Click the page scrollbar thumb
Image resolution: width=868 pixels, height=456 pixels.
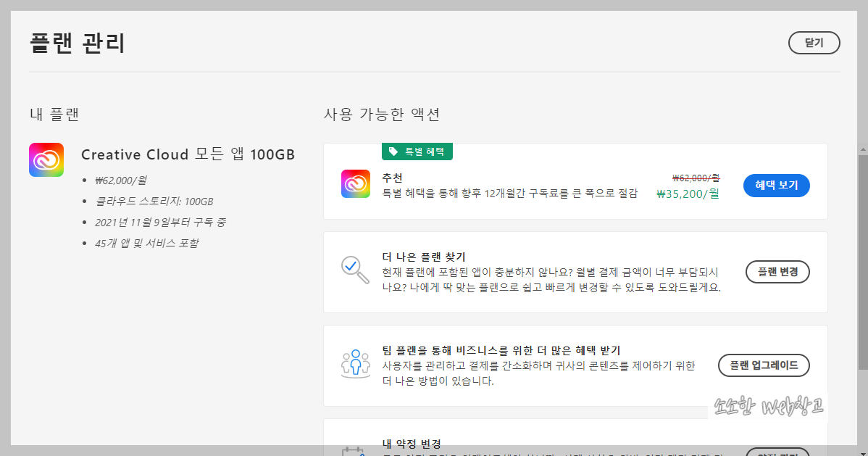coord(863,262)
